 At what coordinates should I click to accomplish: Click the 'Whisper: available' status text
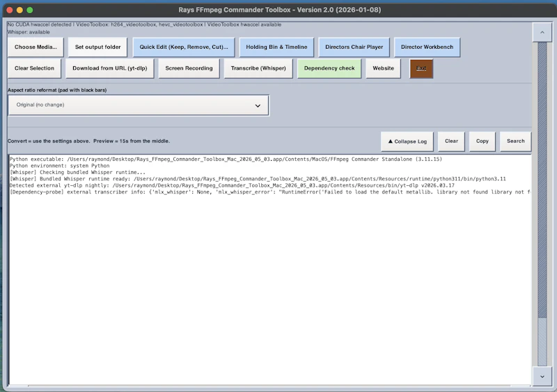(x=29, y=32)
